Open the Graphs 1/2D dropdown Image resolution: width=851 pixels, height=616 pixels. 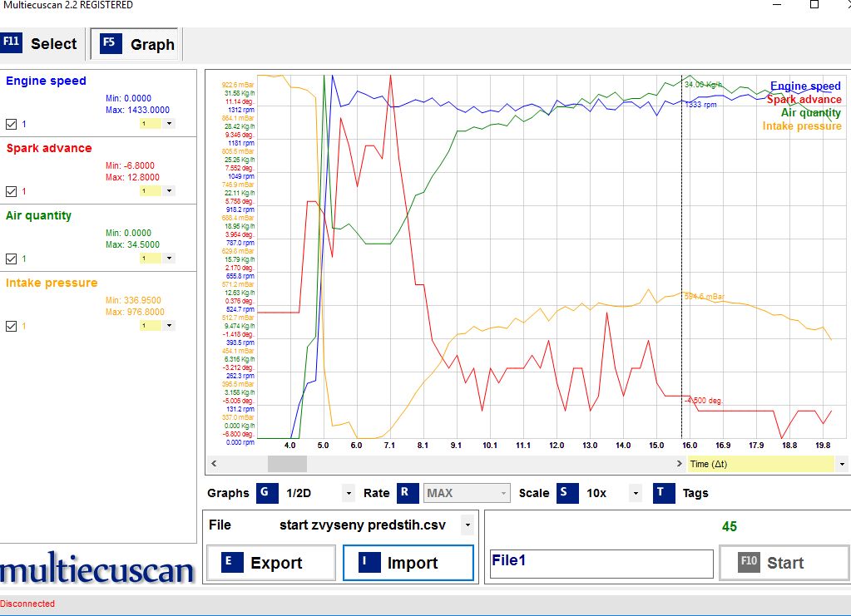coord(348,493)
